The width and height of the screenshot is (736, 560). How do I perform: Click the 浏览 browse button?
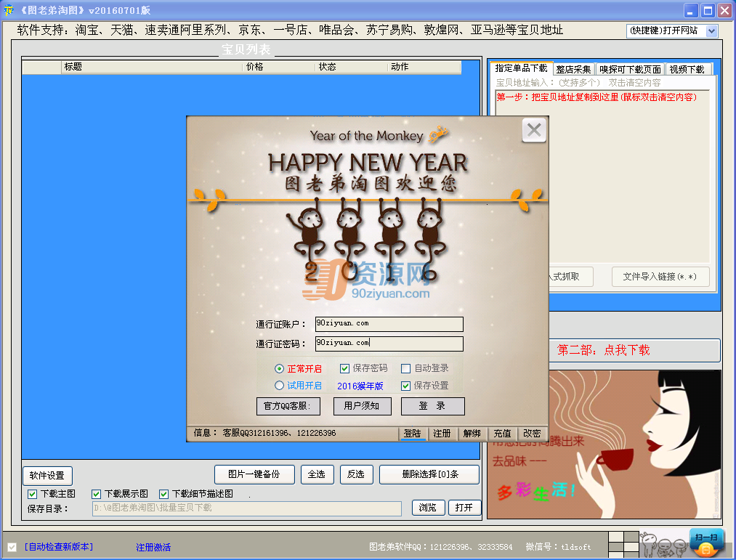click(x=428, y=508)
